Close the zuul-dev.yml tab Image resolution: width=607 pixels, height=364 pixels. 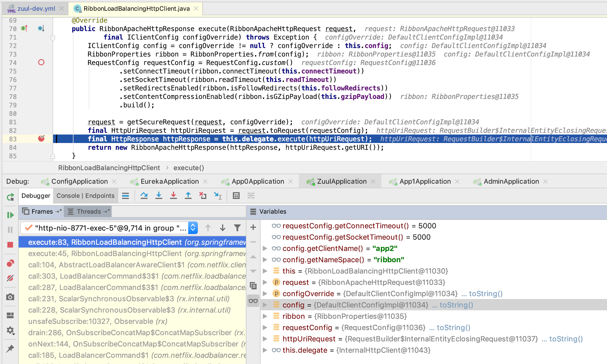click(61, 8)
